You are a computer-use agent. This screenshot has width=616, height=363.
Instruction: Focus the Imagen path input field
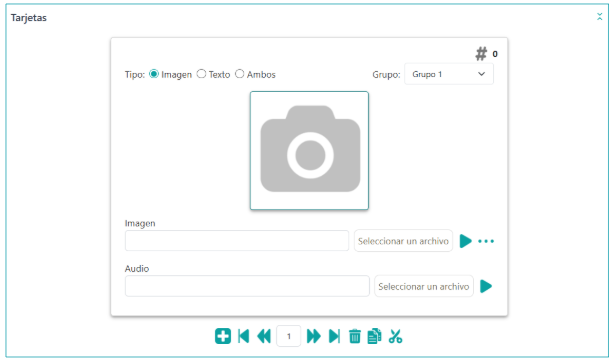(x=237, y=240)
